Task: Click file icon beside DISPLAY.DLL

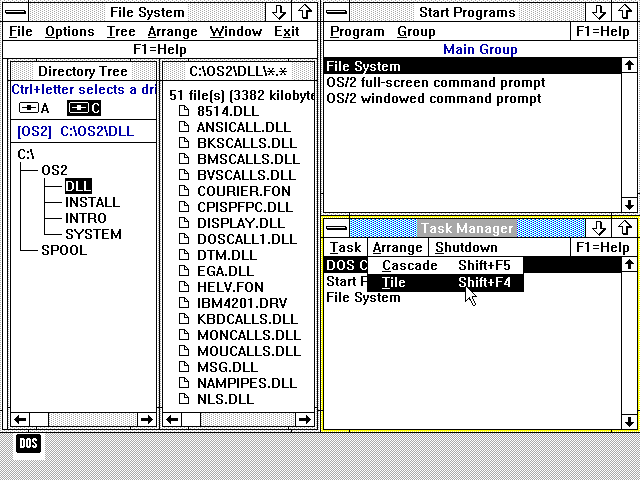Action: pyautogui.click(x=184, y=223)
